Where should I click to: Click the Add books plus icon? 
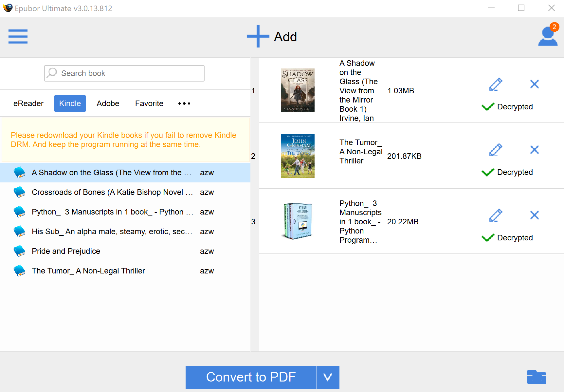tap(257, 36)
